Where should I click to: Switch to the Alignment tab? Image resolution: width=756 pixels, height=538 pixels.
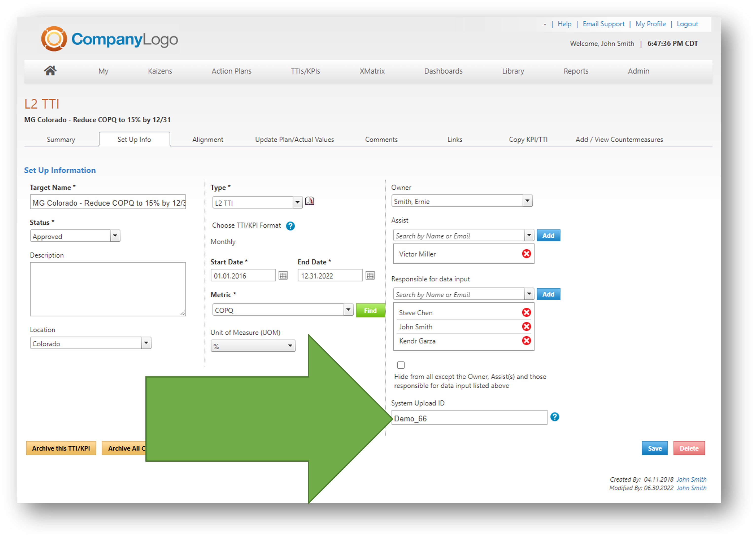point(208,139)
